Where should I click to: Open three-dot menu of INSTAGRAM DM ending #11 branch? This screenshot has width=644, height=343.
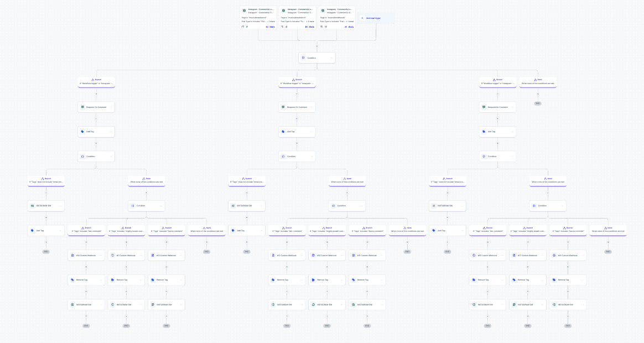pos(141,304)
